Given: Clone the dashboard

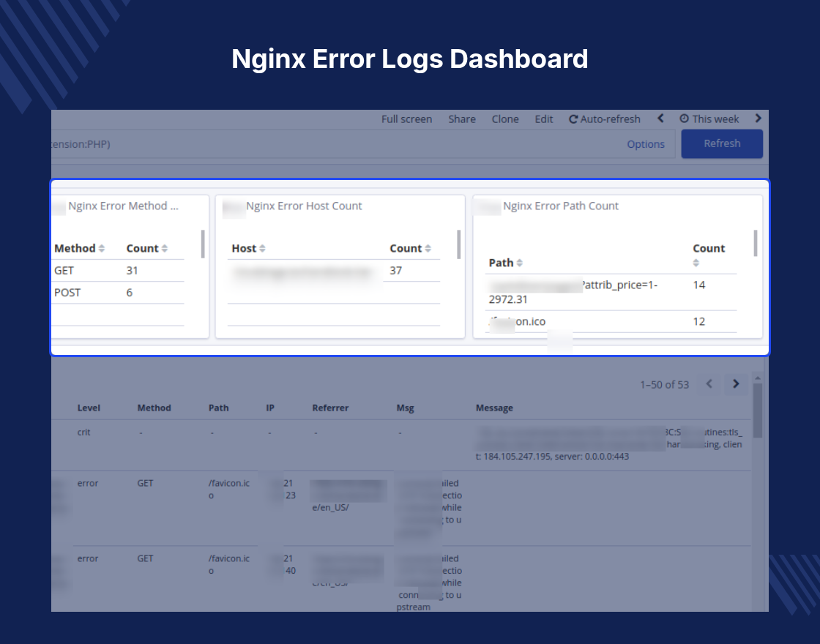Looking at the screenshot, I should 505,119.
